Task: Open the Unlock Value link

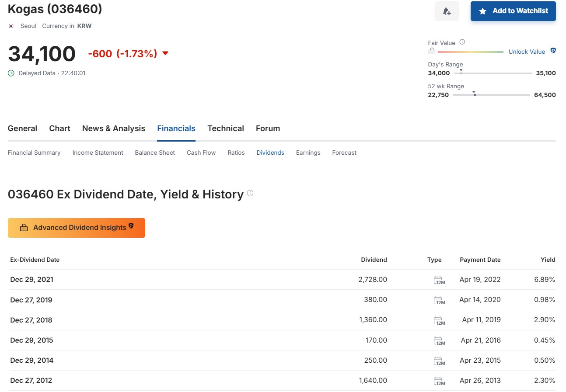Action: pyautogui.click(x=527, y=52)
